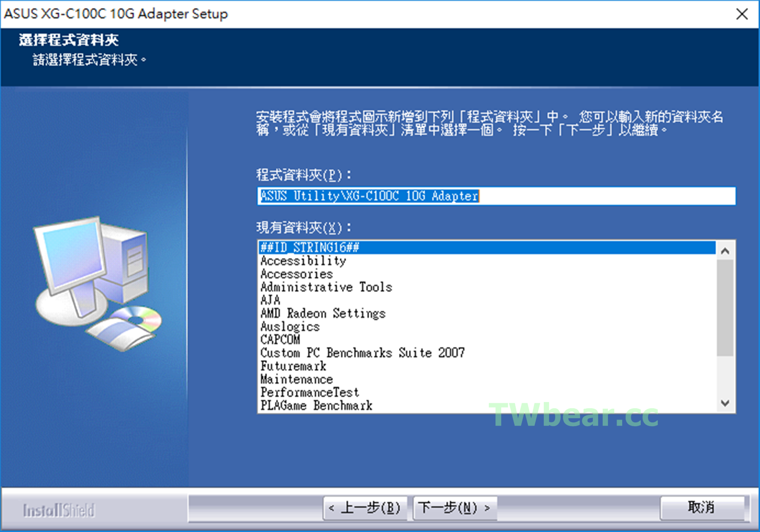Click the folder list scroll down arrow
760x532 pixels.
point(725,403)
